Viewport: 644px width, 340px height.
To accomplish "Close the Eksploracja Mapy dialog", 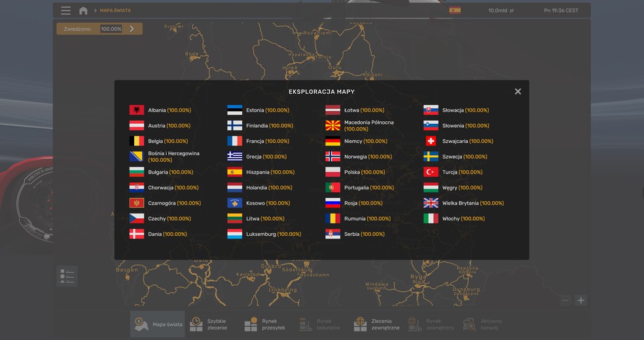I will pyautogui.click(x=518, y=92).
